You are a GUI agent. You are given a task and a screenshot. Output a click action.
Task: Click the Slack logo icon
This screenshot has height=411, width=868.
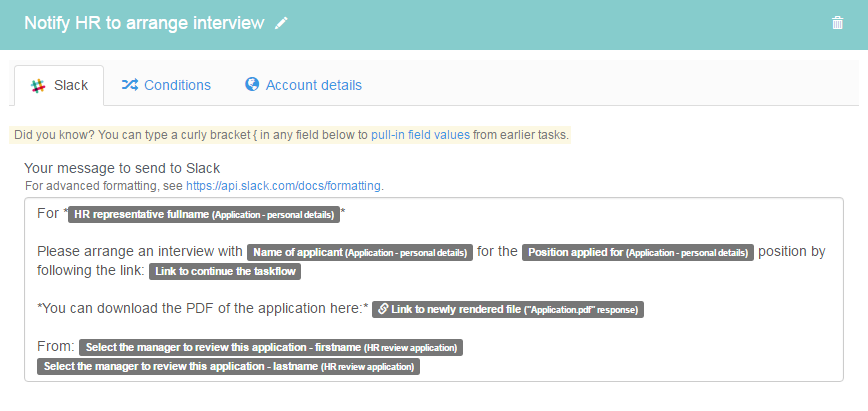(x=38, y=86)
